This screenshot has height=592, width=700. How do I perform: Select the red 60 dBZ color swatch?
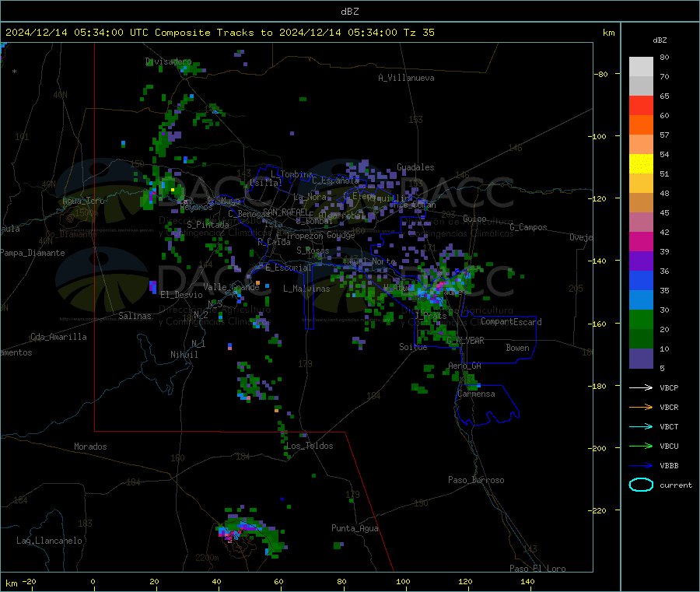641,105
